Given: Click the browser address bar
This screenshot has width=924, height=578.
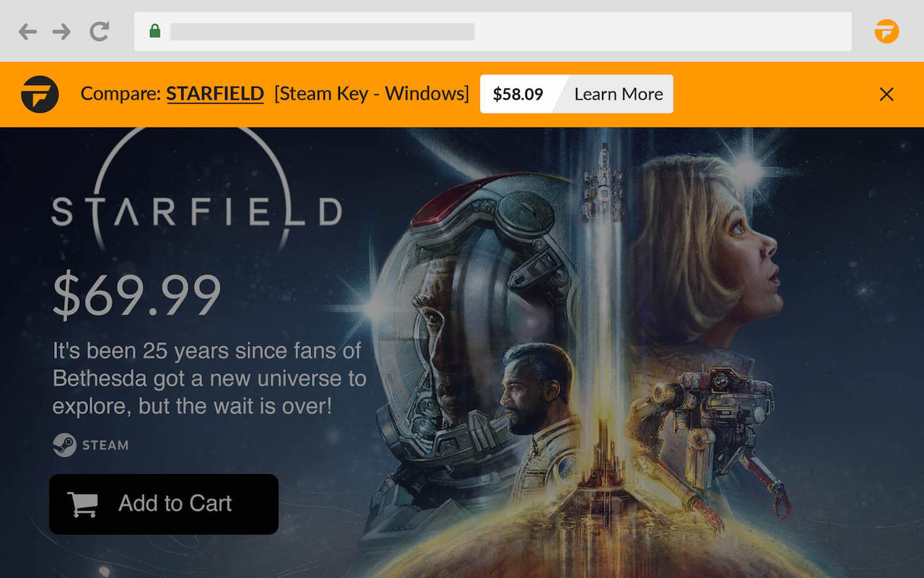Looking at the screenshot, I should coord(433,32).
